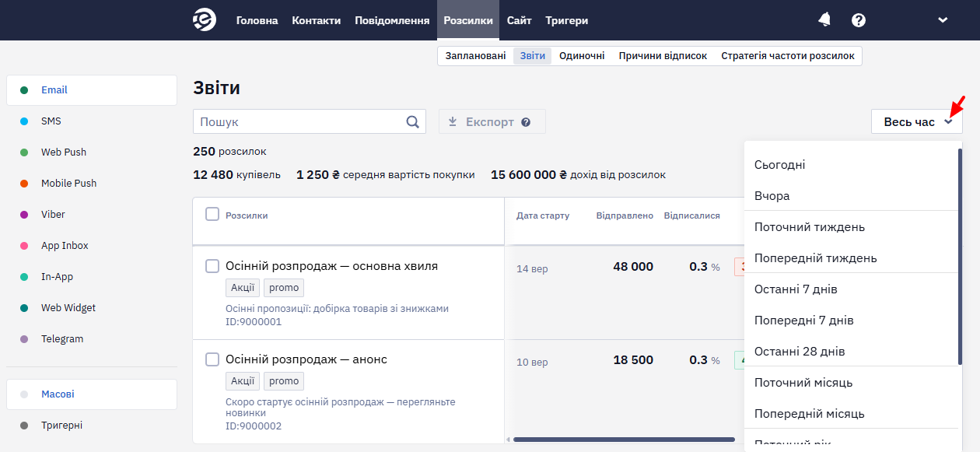Click promo tag of основна хвиля

284,288
